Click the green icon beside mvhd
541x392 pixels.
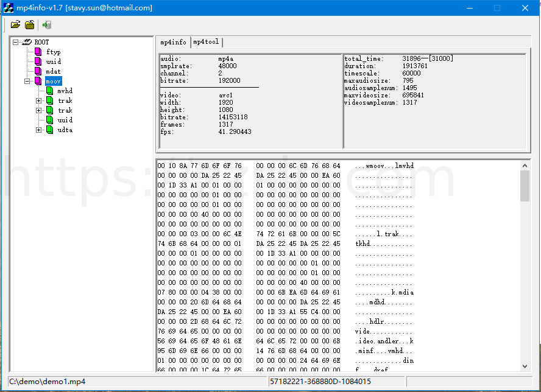[x=49, y=91]
